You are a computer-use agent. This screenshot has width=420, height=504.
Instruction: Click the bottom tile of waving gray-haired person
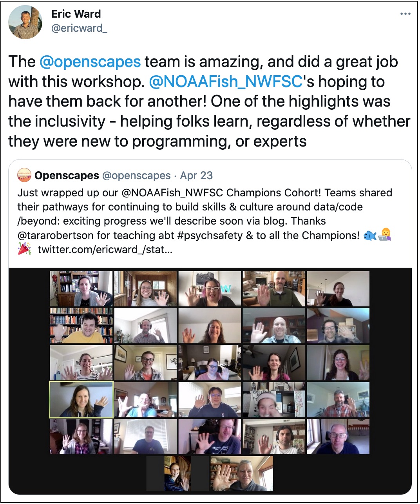coord(242,473)
